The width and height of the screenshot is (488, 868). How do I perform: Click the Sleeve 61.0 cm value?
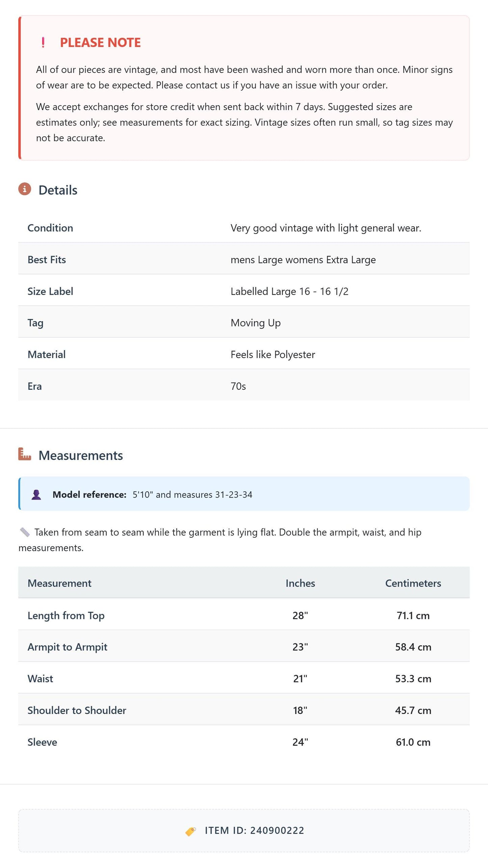413,742
